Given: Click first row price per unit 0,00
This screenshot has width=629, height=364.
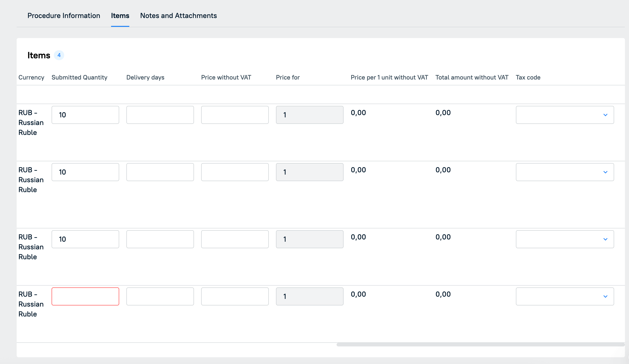Looking at the screenshot, I should tap(358, 113).
